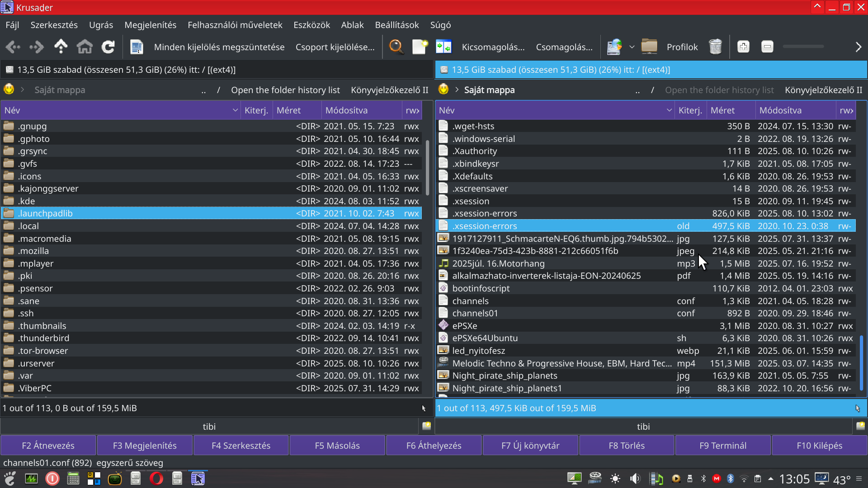Image resolution: width=868 pixels, height=488 pixels.
Task: Click the new tab icon beside right tibi tab
Action: tap(860, 426)
